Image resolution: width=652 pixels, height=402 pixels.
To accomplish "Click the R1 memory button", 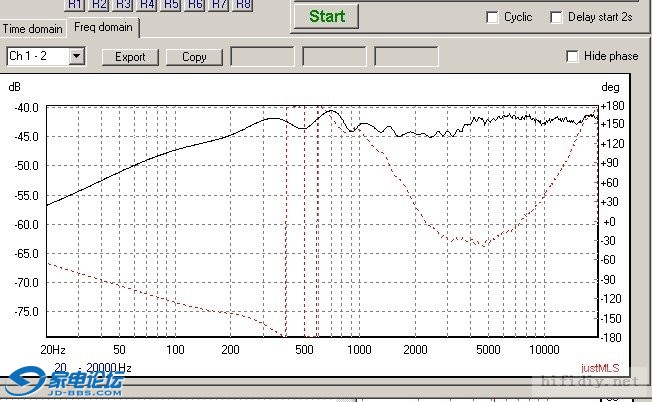I will (75, 4).
